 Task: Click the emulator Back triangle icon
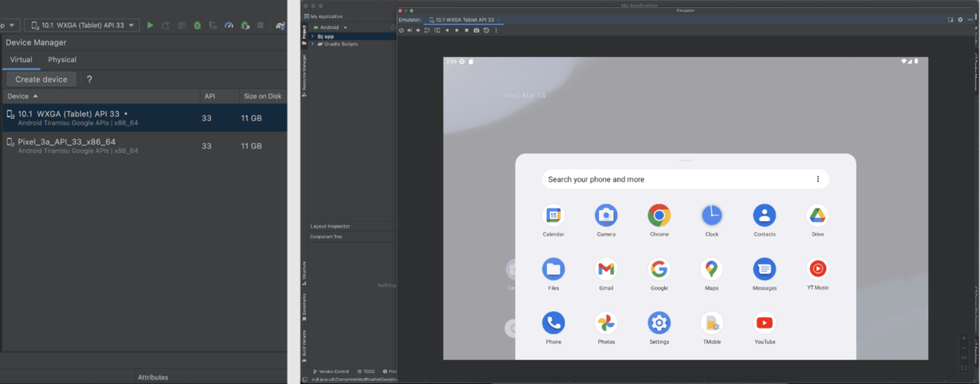[447, 30]
